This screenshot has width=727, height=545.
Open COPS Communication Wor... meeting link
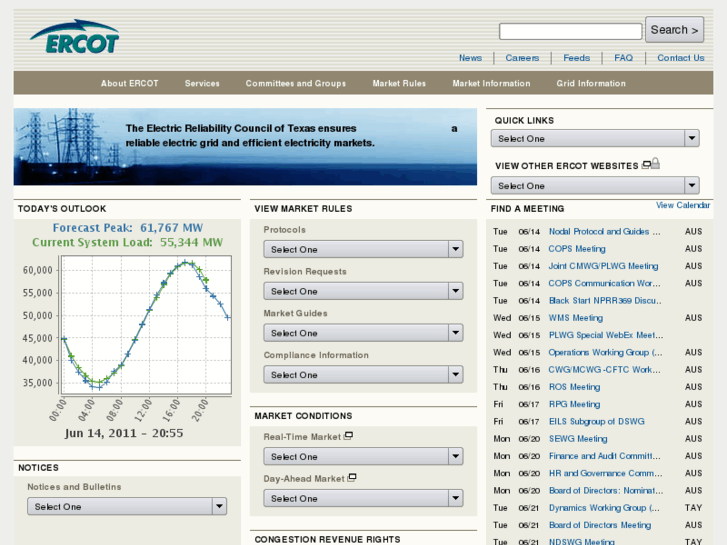[605, 283]
